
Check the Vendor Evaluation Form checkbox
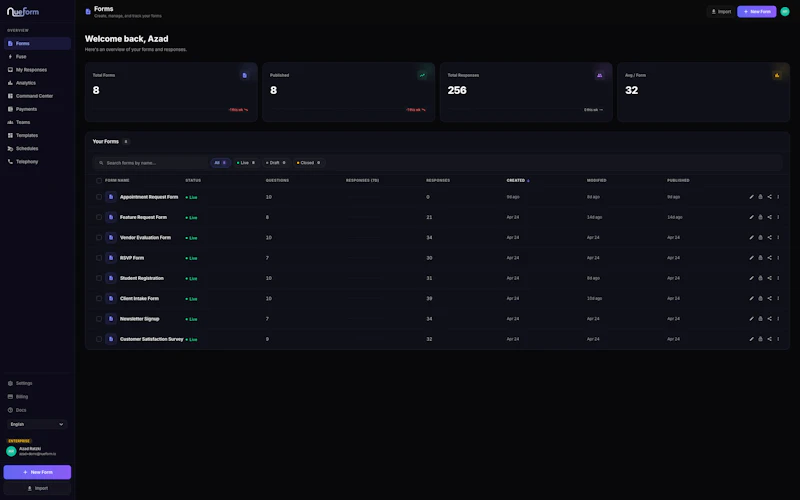[x=99, y=238]
